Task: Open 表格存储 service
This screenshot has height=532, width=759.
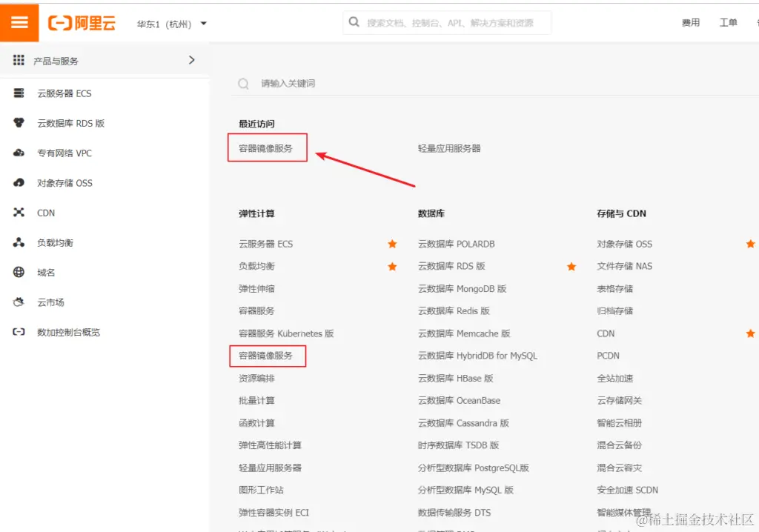Action: [614, 288]
